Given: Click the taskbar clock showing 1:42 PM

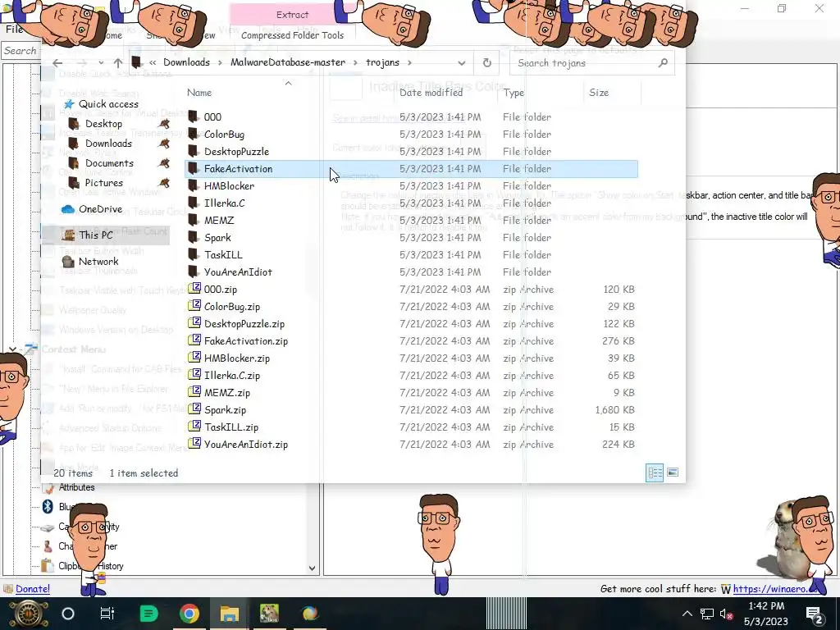Looking at the screenshot, I should tap(766, 614).
